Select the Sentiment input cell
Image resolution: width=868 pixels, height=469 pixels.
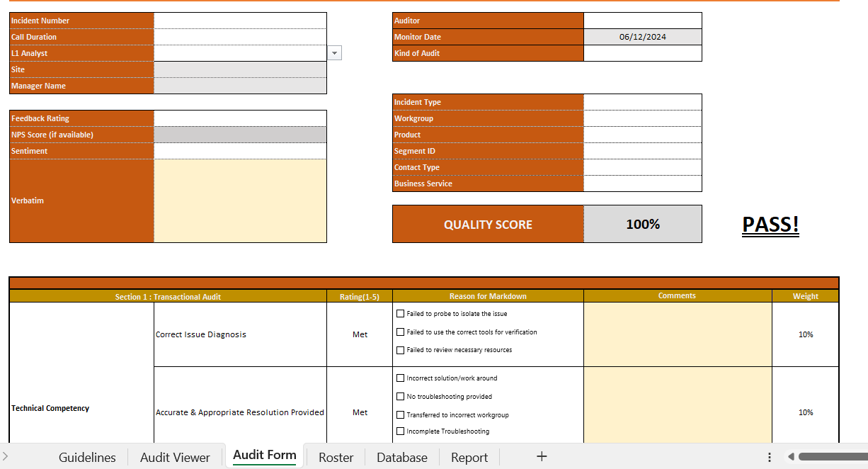(x=241, y=151)
